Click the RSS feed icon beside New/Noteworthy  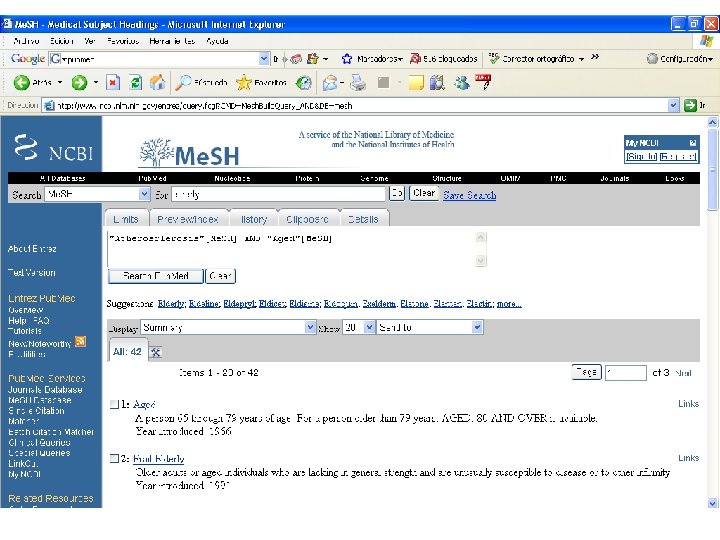click(80, 342)
